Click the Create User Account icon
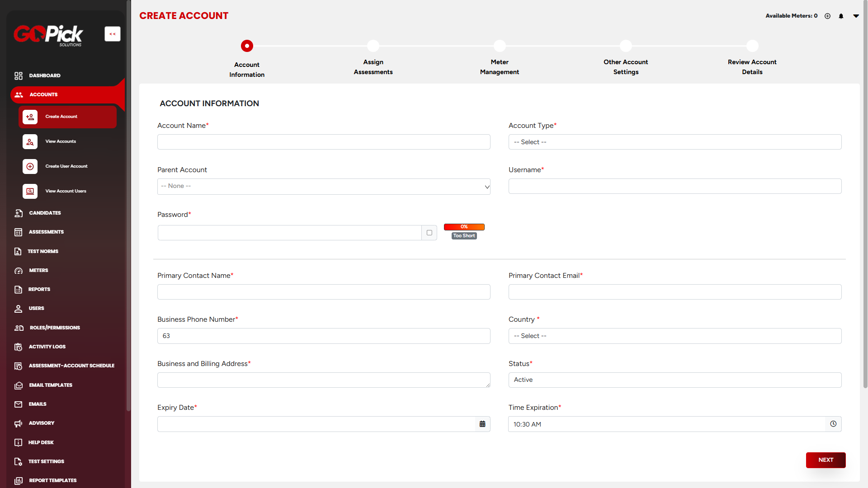 point(30,166)
